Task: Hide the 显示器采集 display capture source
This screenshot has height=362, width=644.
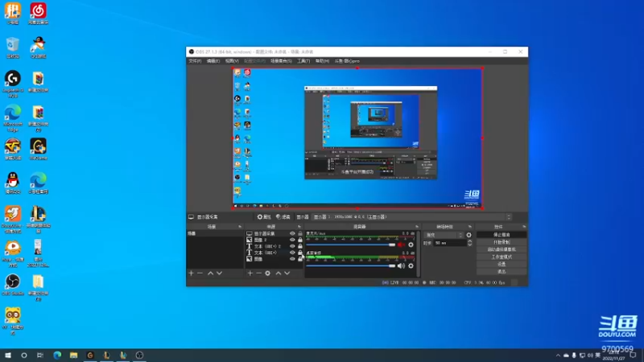Action: click(x=292, y=233)
